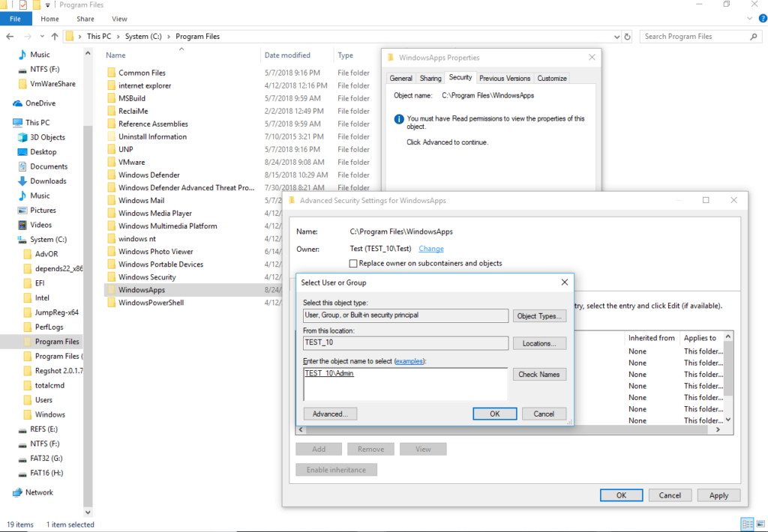Switch to large icons view in status bar
The image size is (768, 532).
pyautogui.click(x=759, y=524)
